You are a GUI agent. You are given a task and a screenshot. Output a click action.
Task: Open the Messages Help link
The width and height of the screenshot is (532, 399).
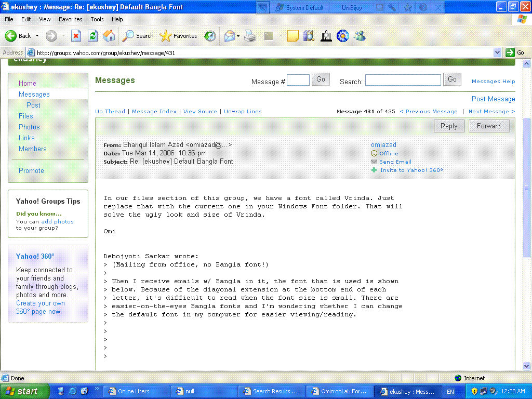pos(494,82)
